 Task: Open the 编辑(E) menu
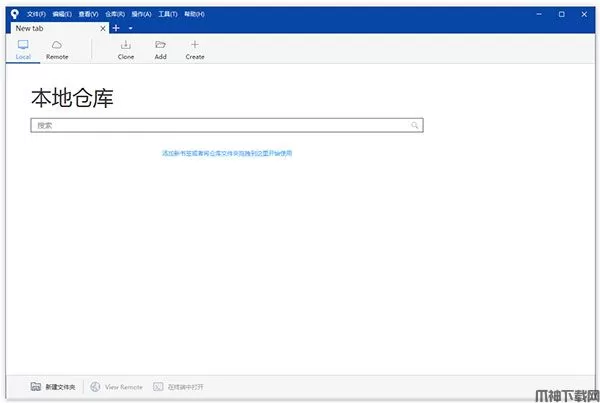[x=62, y=14]
